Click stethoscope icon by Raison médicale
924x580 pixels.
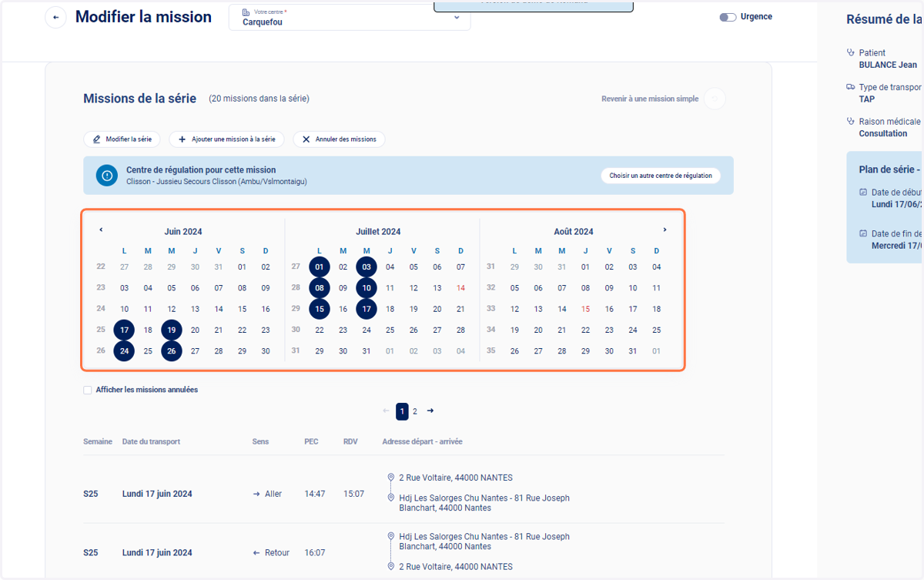[851, 122]
